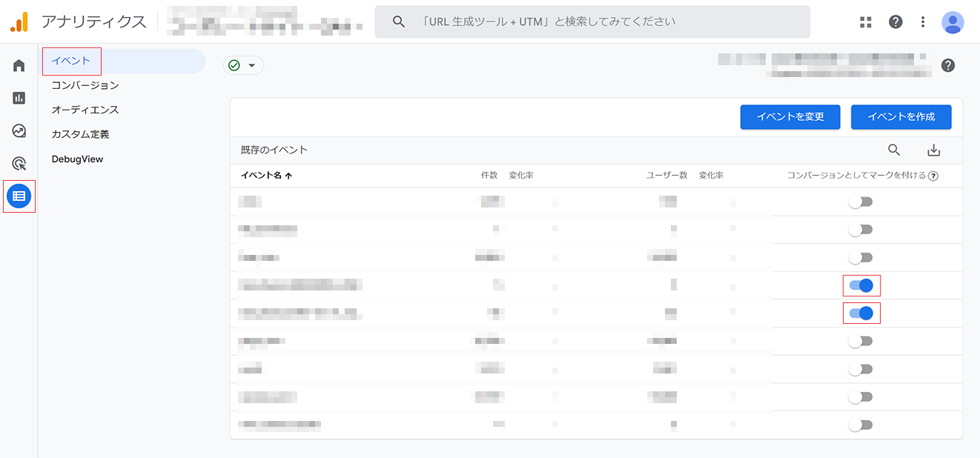Click the search field at the top
The height and width of the screenshot is (458, 980).
click(593, 21)
